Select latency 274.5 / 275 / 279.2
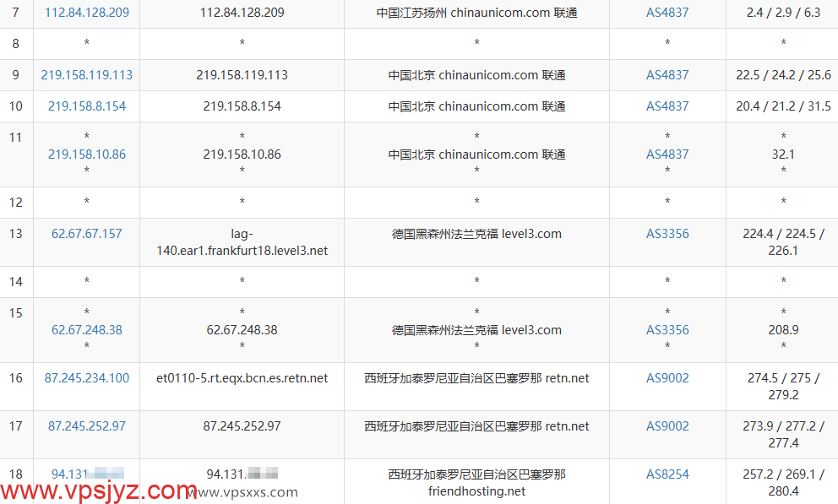 point(783,387)
